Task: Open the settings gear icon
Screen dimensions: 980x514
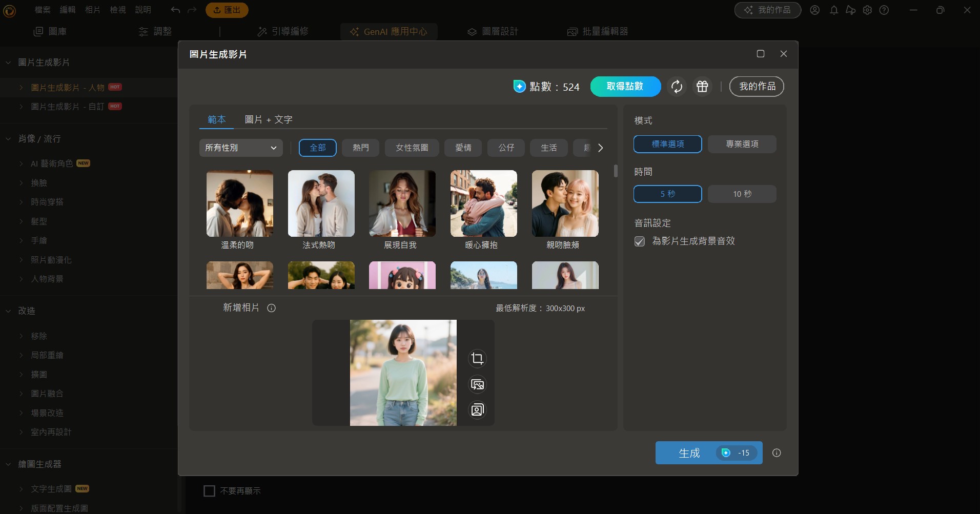Action: point(867,10)
